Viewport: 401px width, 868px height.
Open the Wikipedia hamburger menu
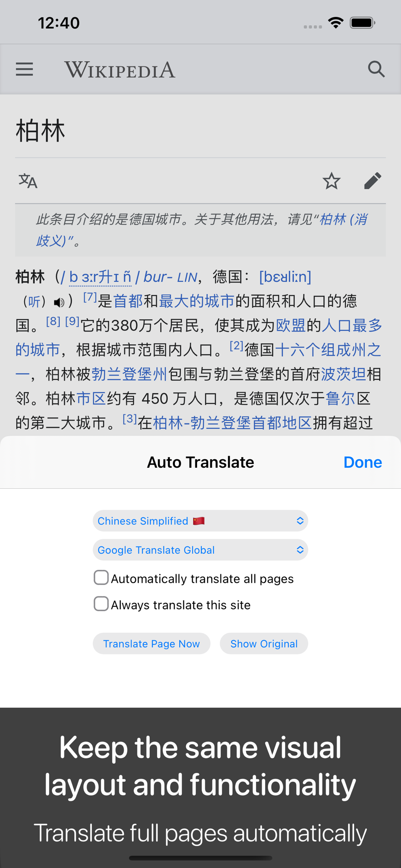pyautogui.click(x=24, y=69)
